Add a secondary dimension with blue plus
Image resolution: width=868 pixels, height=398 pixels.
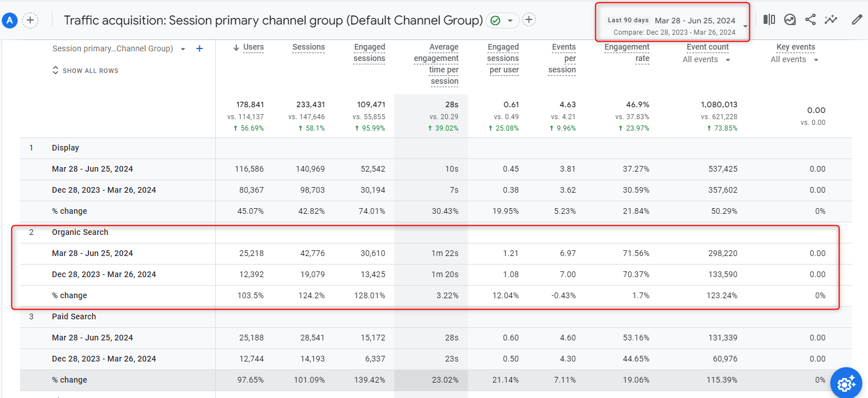pyautogui.click(x=200, y=49)
